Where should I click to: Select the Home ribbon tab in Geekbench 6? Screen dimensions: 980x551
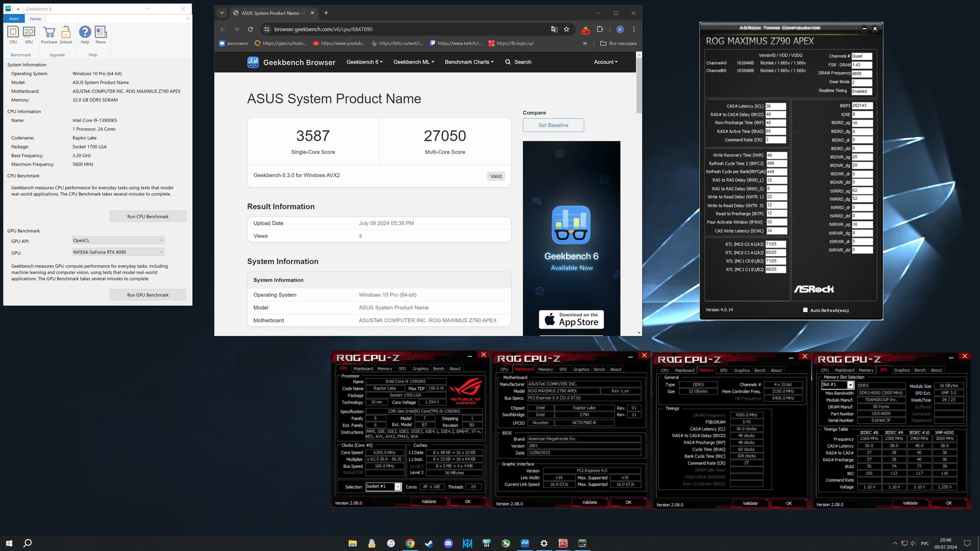pyautogui.click(x=35, y=18)
